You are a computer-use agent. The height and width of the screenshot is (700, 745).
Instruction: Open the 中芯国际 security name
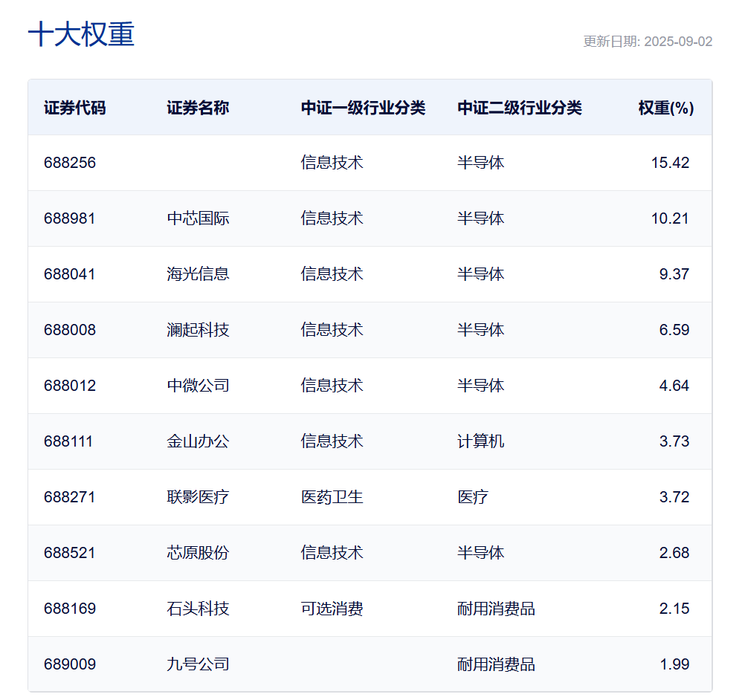click(198, 218)
